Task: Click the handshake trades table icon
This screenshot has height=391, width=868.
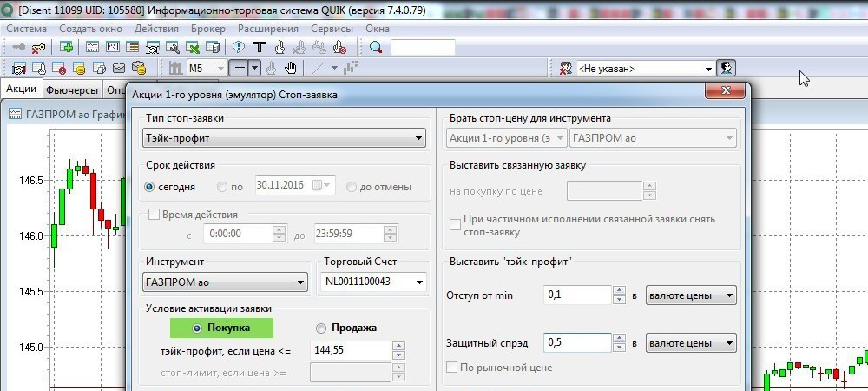Action: coord(19,68)
